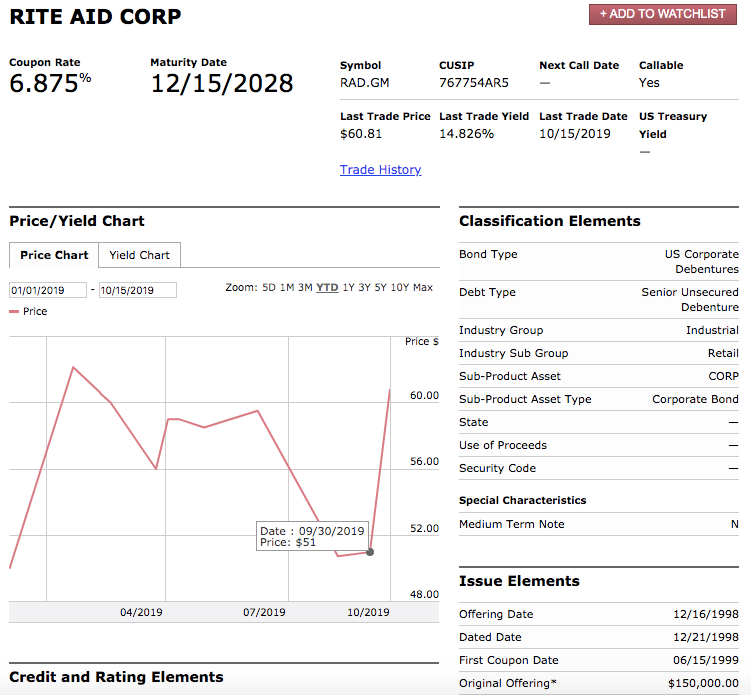Click the RITE AID CORP heading
This screenshot has width=751, height=695.
95,17
